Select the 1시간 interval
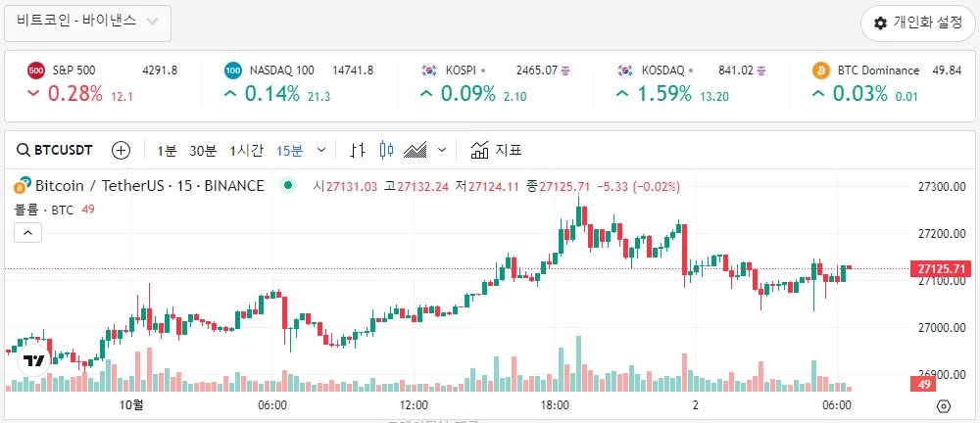 click(246, 150)
